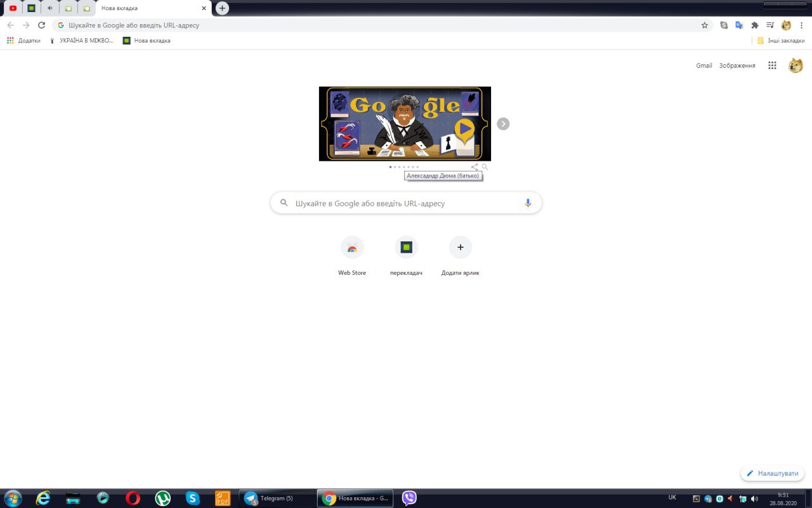Open the Chrome three-dot menu
Image resolution: width=812 pixels, height=508 pixels.
click(802, 25)
